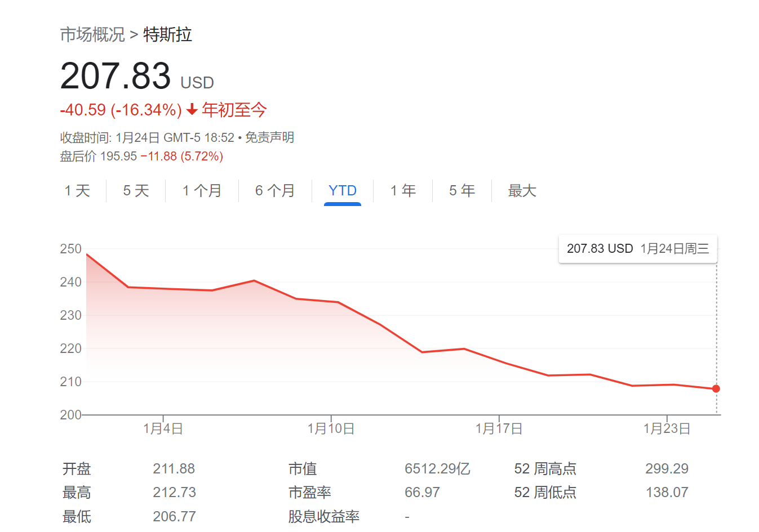Click the 230 y-axis label
759x532 pixels.
[71, 315]
